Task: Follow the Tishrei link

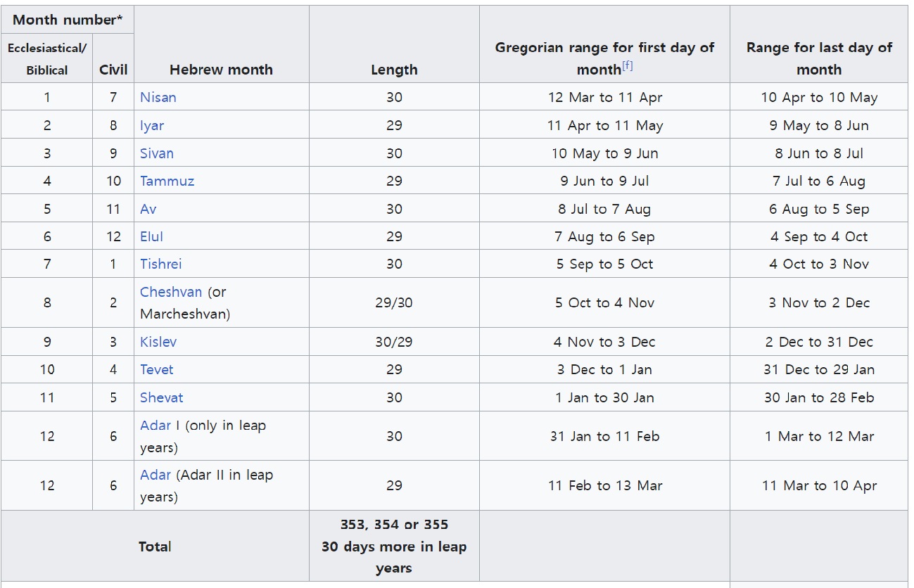Action: pyautogui.click(x=161, y=264)
